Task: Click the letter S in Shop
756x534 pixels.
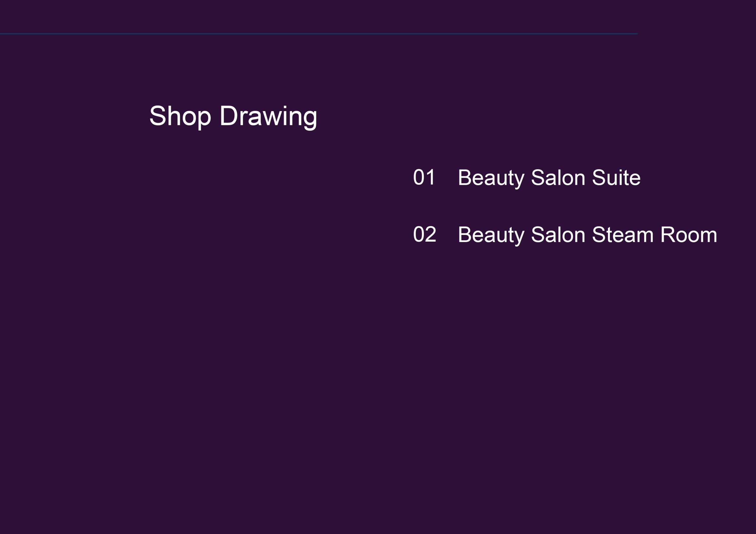Action: [x=158, y=115]
